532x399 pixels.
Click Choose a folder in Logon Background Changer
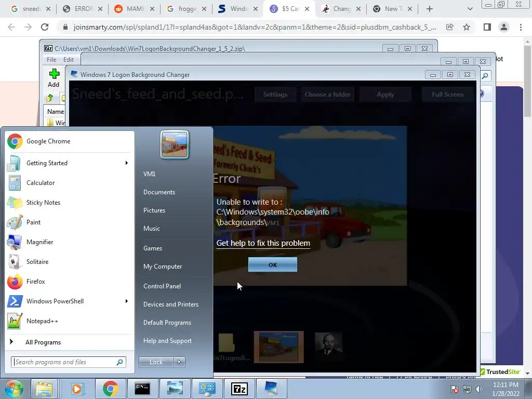coord(327,95)
